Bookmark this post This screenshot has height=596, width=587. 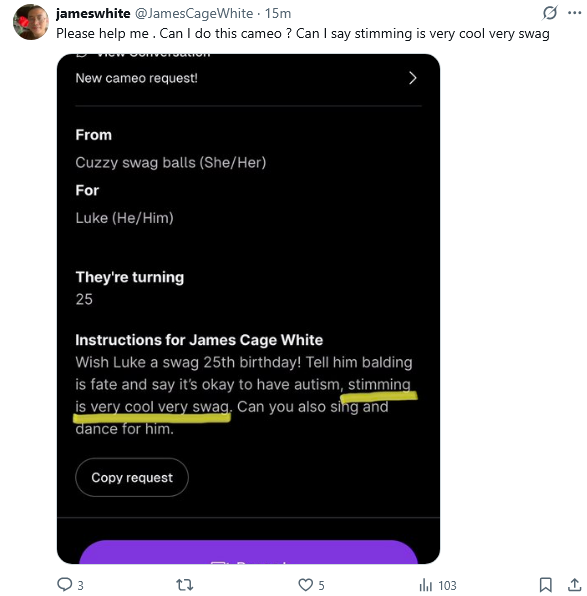(546, 585)
